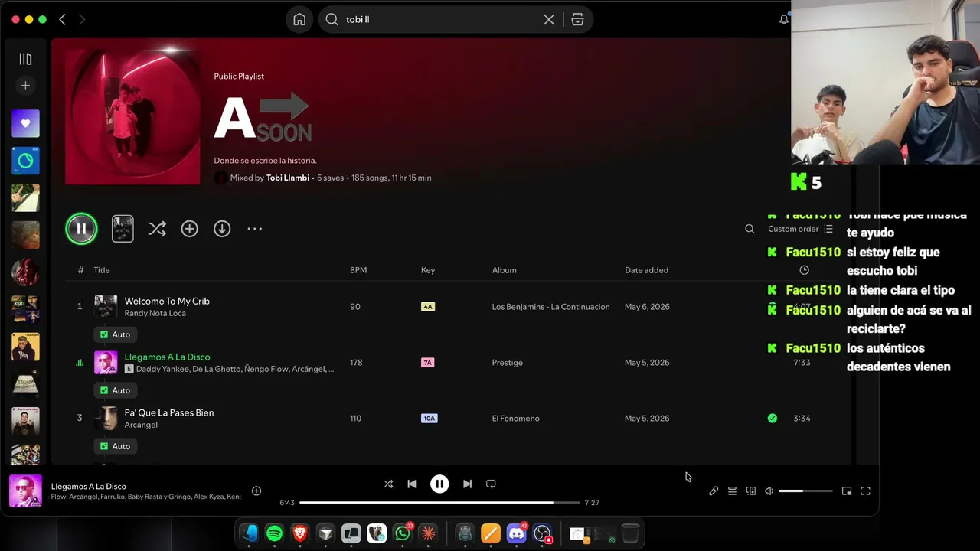Screen dimensions: 980x551
Task: Open Finder from the Dock
Action: pos(249,533)
